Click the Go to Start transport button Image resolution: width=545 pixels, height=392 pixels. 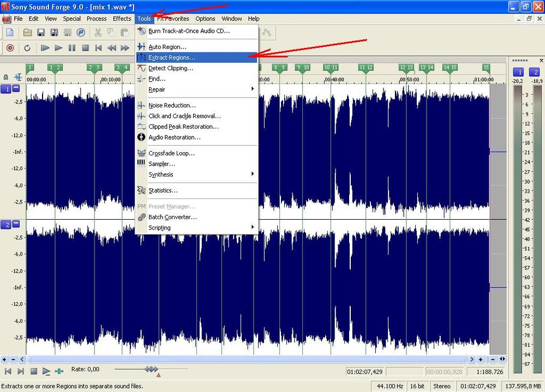point(98,47)
